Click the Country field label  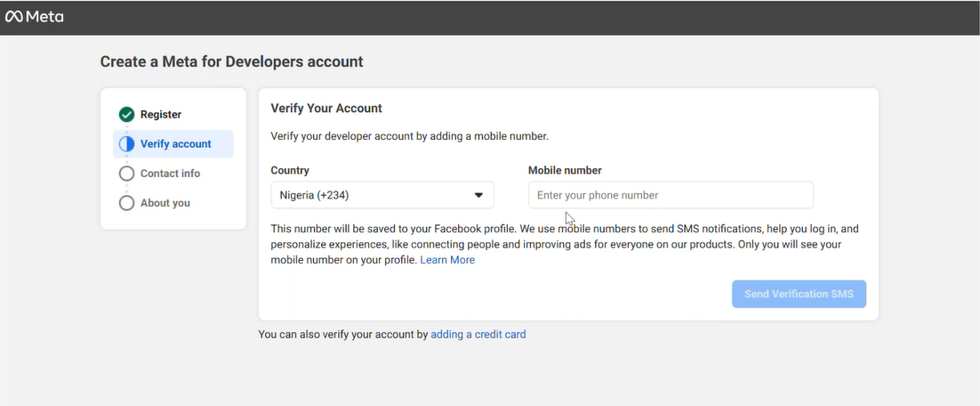290,170
